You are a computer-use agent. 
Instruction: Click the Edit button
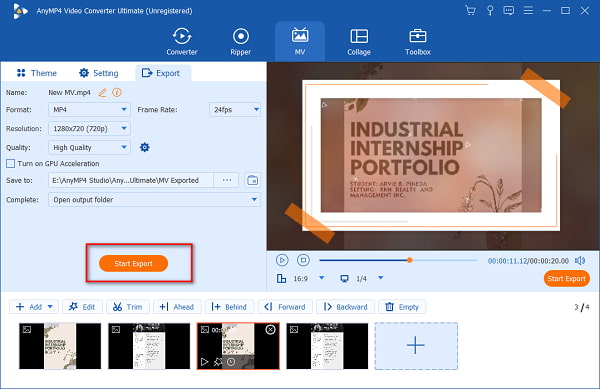(82, 307)
